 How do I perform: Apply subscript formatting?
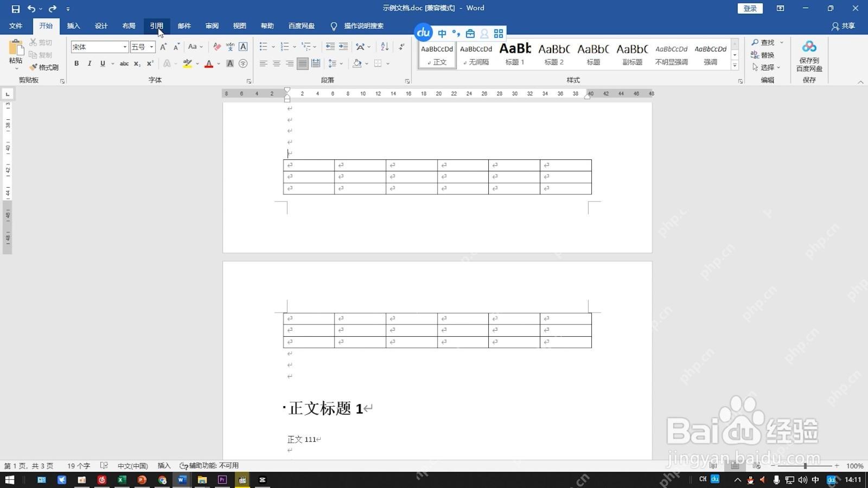pos(137,63)
